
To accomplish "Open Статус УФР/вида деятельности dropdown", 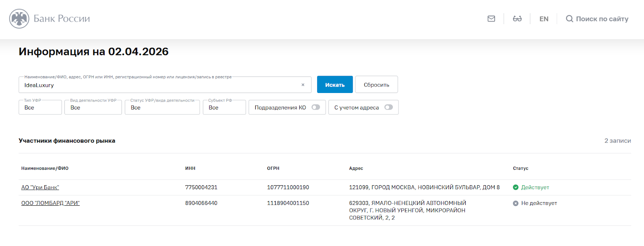I will [x=162, y=107].
